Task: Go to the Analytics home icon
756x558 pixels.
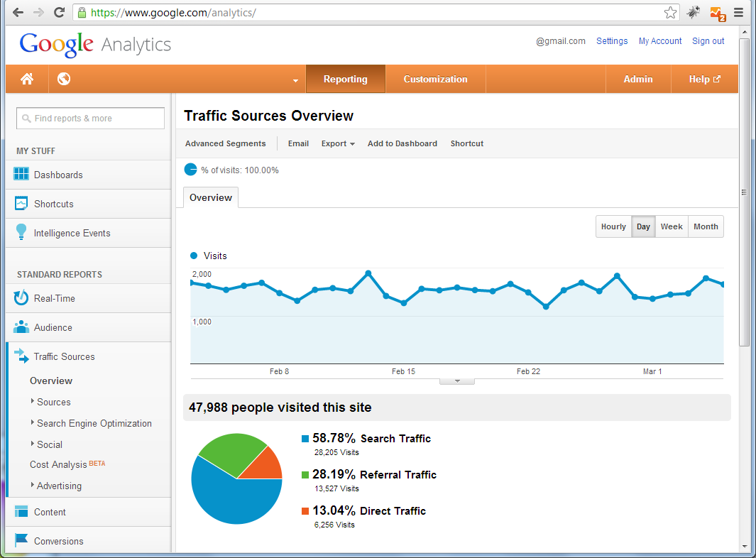Action: pos(27,79)
